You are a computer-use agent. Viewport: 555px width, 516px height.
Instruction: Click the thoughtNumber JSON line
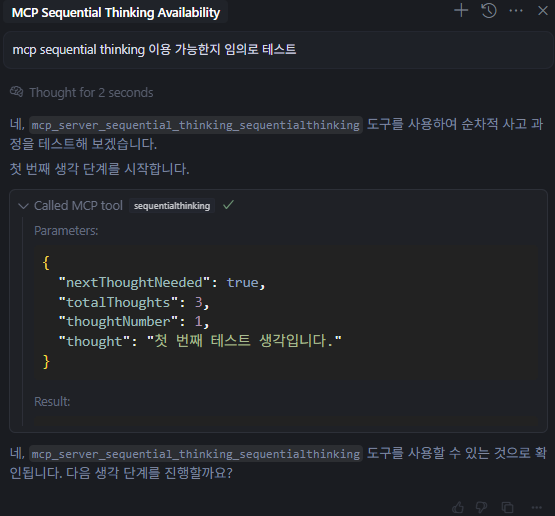point(134,321)
